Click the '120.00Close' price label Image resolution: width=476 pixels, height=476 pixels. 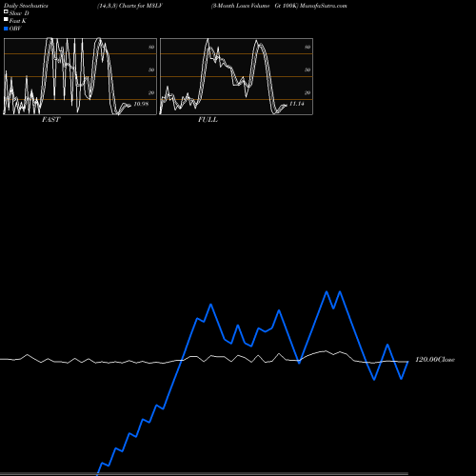point(435,360)
